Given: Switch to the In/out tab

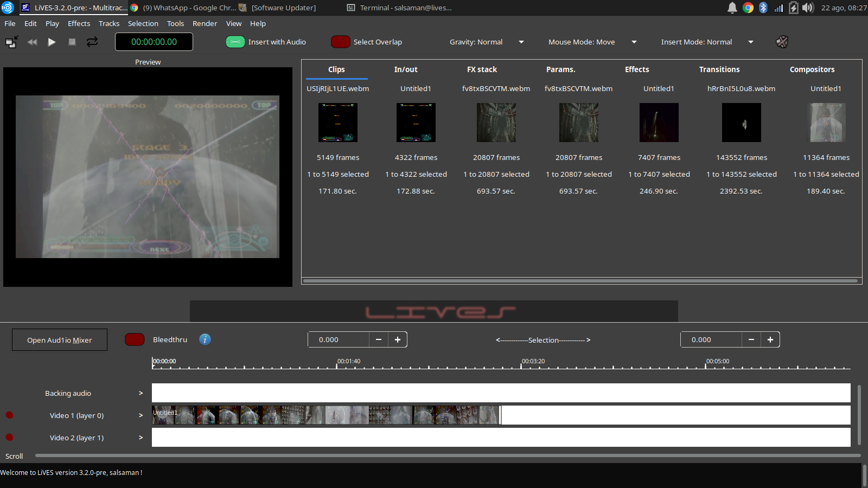Looking at the screenshot, I should point(406,69).
